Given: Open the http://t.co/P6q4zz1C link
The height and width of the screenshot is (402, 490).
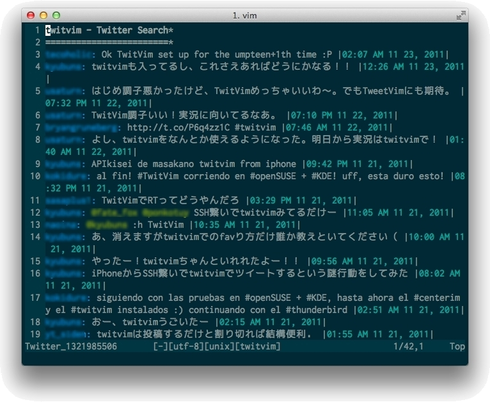Looking at the screenshot, I should pos(178,128).
